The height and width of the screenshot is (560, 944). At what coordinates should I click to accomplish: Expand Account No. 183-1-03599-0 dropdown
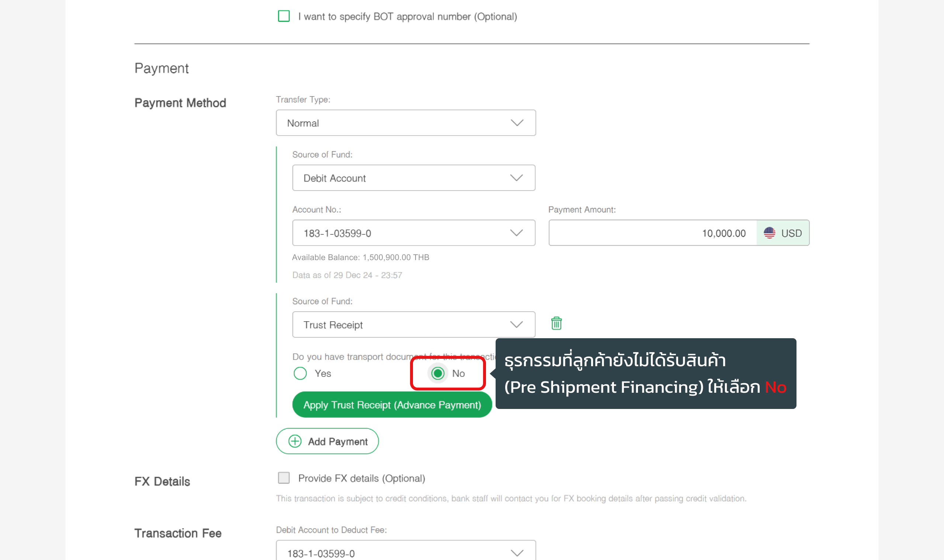(413, 233)
